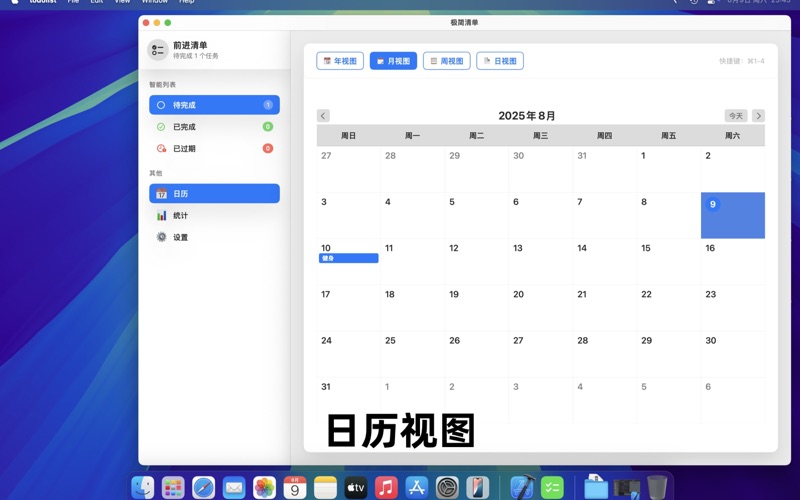Go to the next month

(758, 116)
